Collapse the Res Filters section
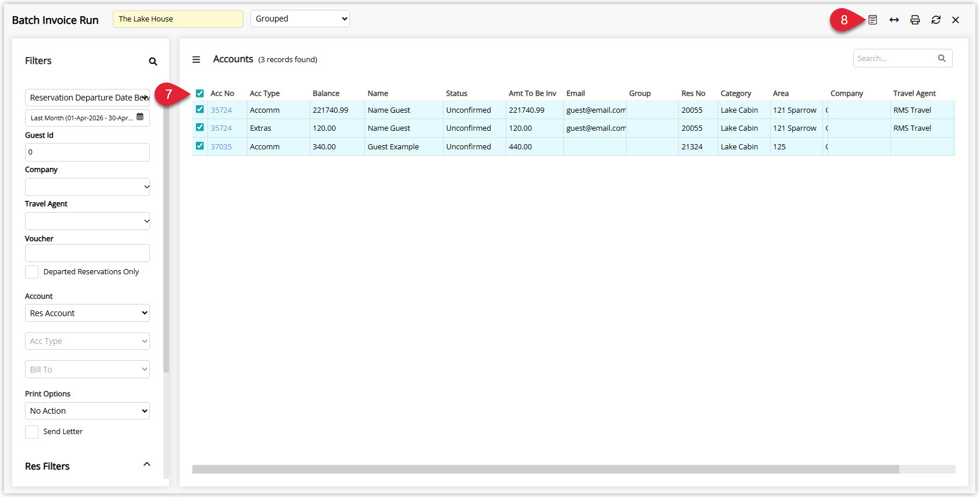 pos(147,464)
